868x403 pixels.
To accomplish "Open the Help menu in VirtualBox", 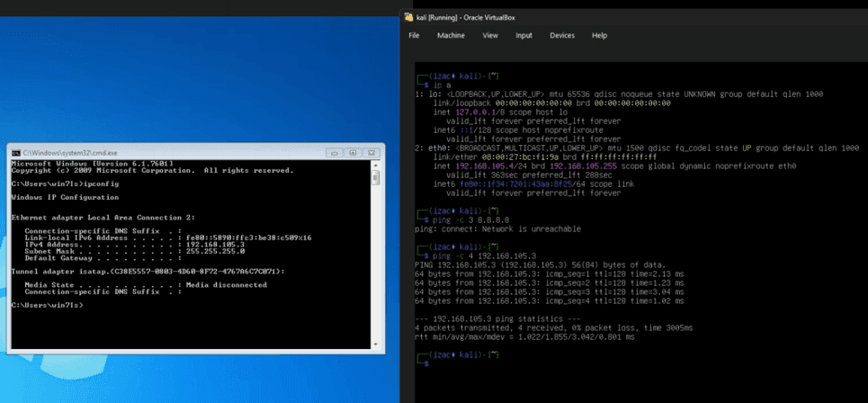I will pyautogui.click(x=599, y=35).
